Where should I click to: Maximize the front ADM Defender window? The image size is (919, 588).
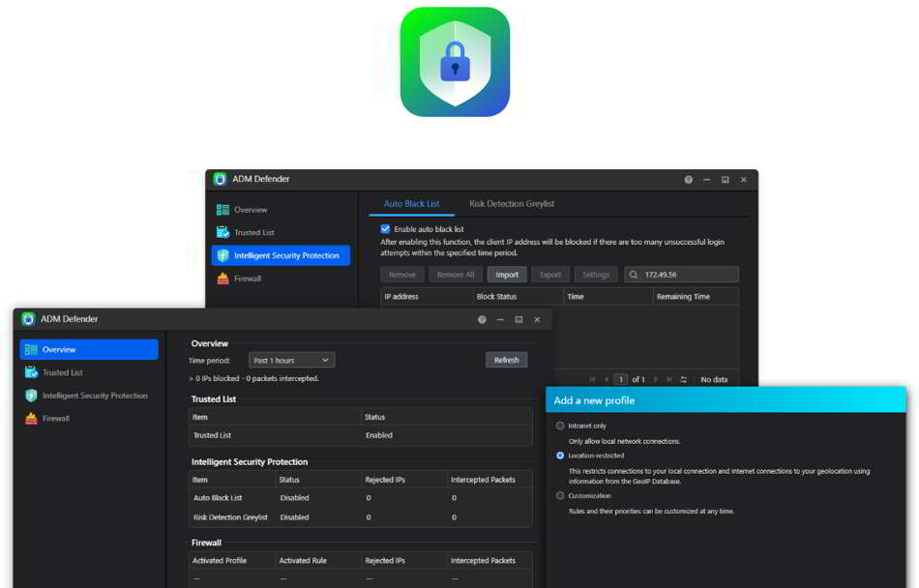[519, 320]
